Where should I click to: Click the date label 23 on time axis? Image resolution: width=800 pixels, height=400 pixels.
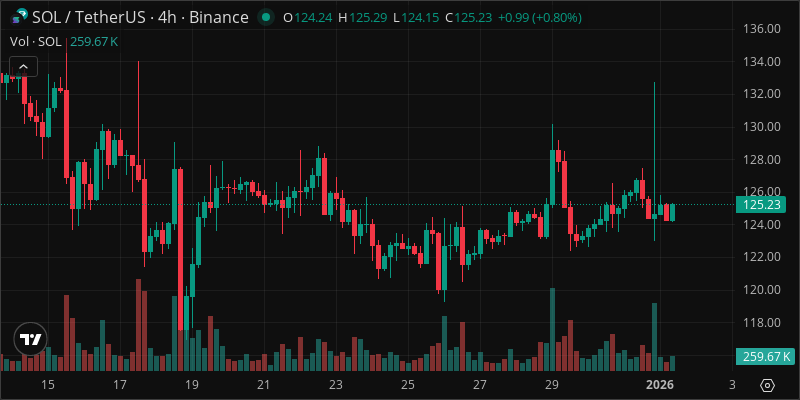click(335, 384)
